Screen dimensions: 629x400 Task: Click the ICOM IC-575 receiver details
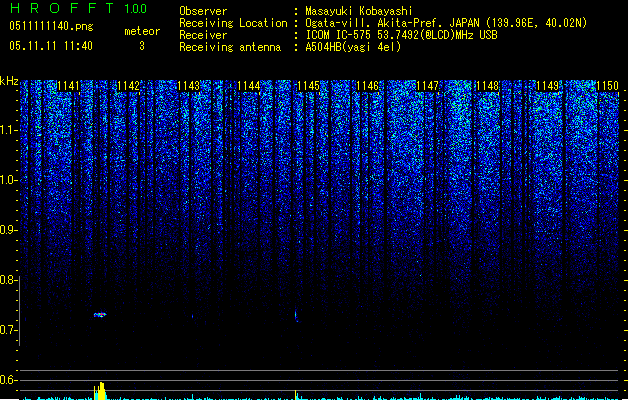point(401,35)
